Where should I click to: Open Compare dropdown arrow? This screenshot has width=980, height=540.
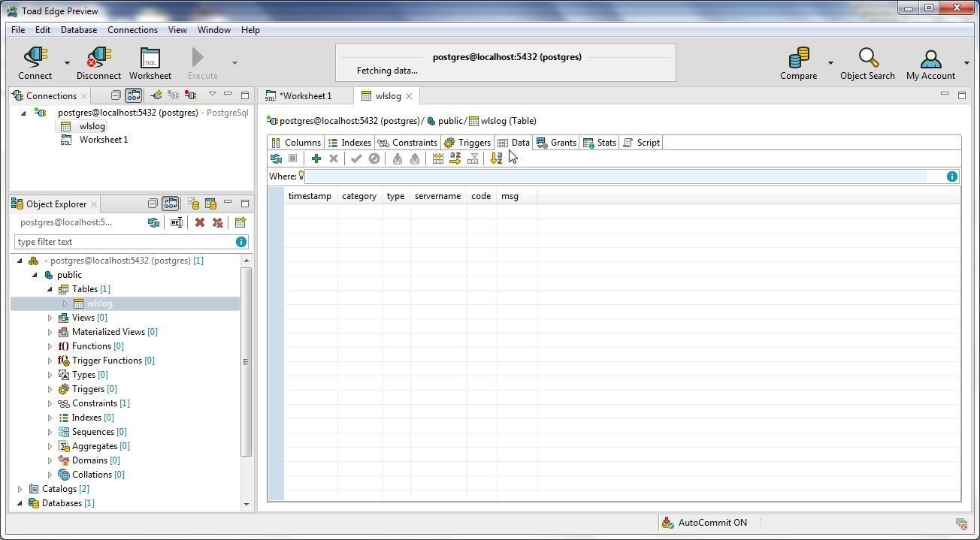coord(830,63)
